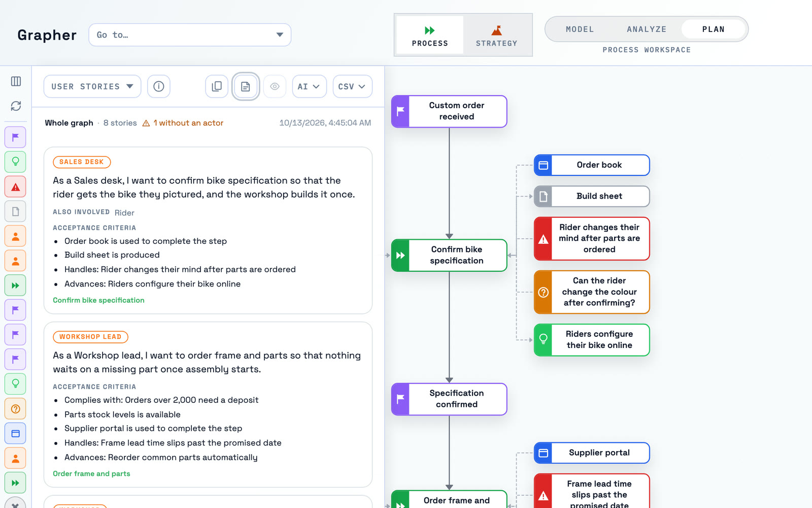Click the question icon on colour change node
The height and width of the screenshot is (508, 812).
(543, 292)
